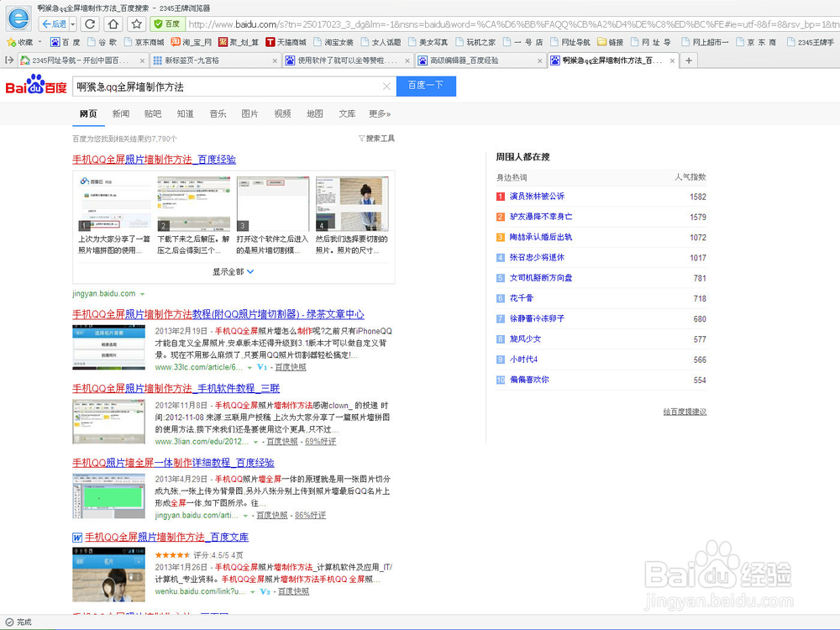Open the 聚划算 bookmark

239,42
